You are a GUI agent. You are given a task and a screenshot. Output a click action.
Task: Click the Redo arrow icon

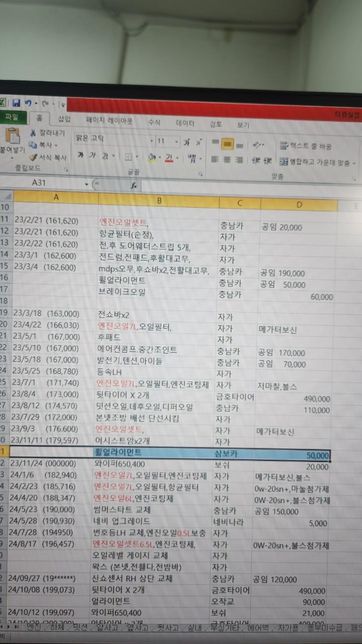point(45,103)
